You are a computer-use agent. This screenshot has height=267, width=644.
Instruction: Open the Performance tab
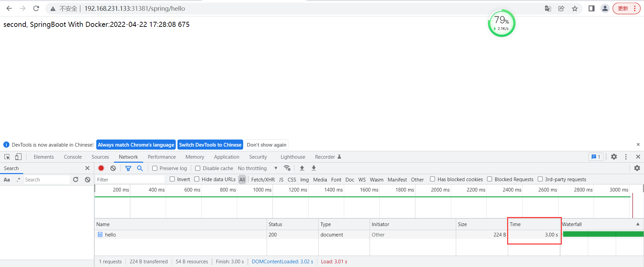162,157
